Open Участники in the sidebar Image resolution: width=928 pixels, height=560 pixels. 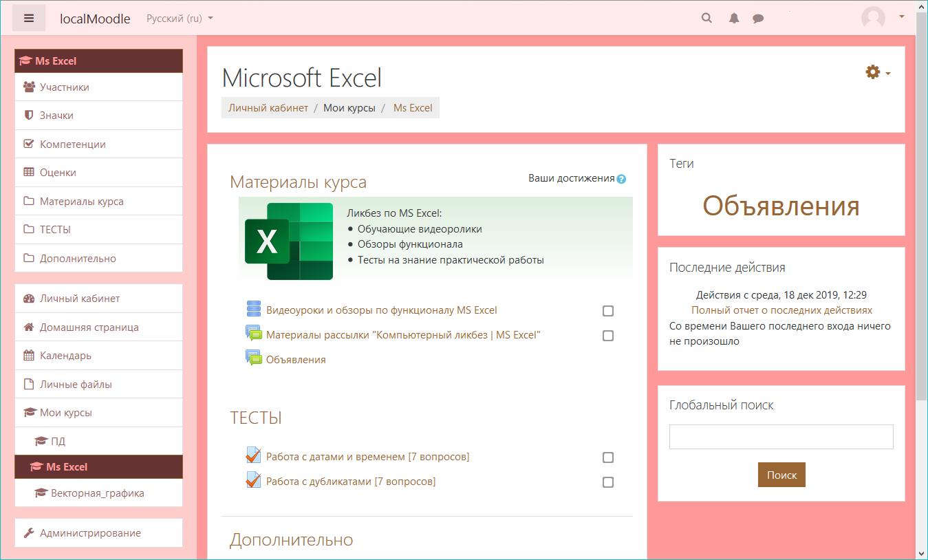point(98,87)
